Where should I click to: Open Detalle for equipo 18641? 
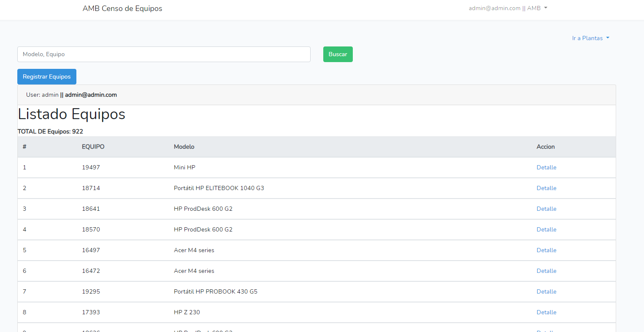546,209
